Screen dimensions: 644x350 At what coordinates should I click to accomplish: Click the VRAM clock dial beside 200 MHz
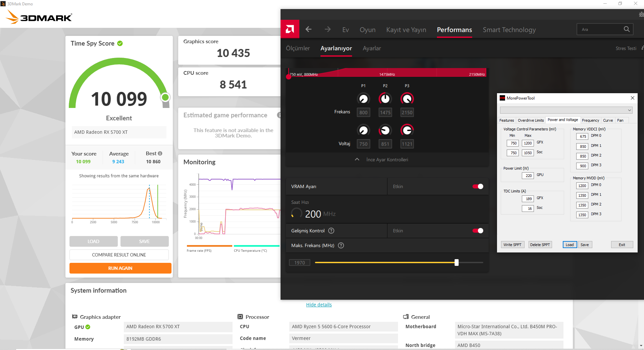[296, 213]
